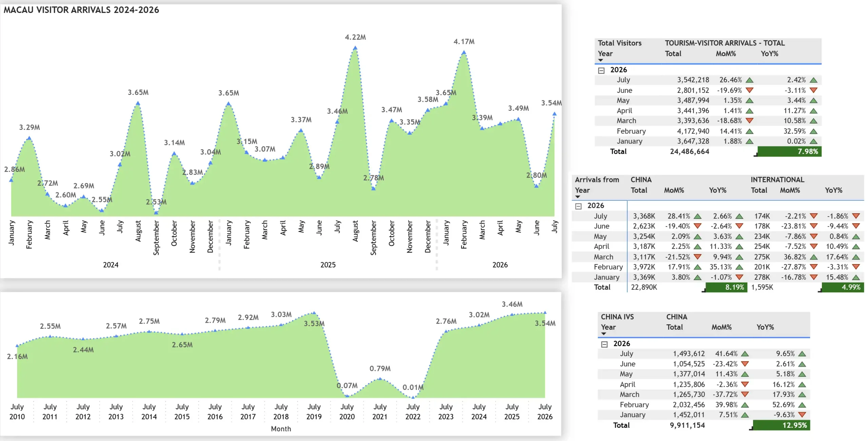This screenshot has height=441, width=868.
Task: Select the 12.95% IVS total YoY green bar
Action: point(782,425)
